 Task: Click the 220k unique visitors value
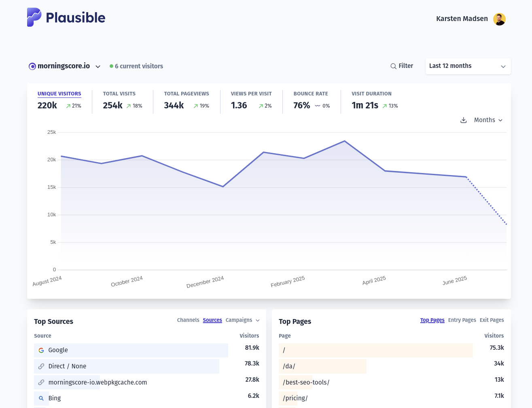coord(47,106)
